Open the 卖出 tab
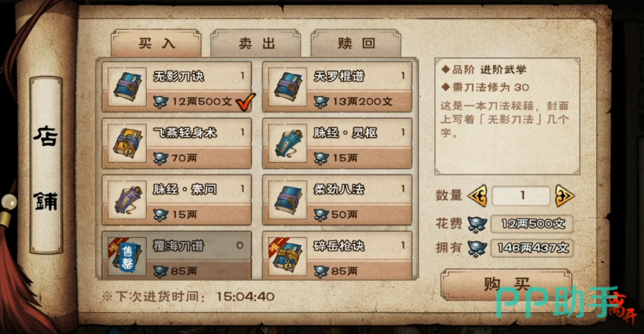Viewport: 644px width, 334px height. 256,43
